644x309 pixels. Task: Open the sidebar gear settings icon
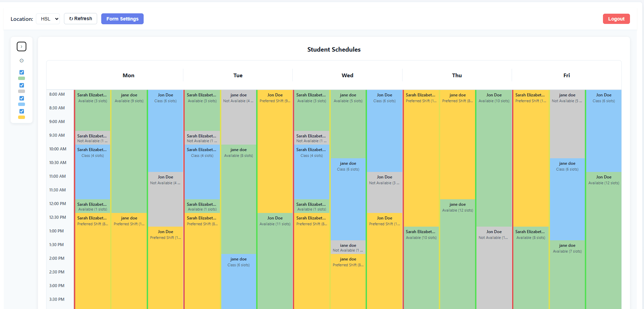22,61
